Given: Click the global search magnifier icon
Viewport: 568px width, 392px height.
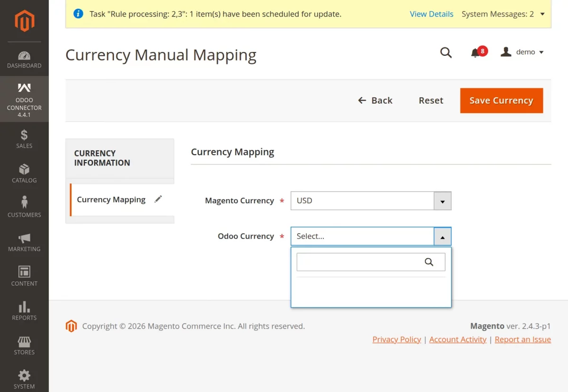Looking at the screenshot, I should tap(446, 52).
